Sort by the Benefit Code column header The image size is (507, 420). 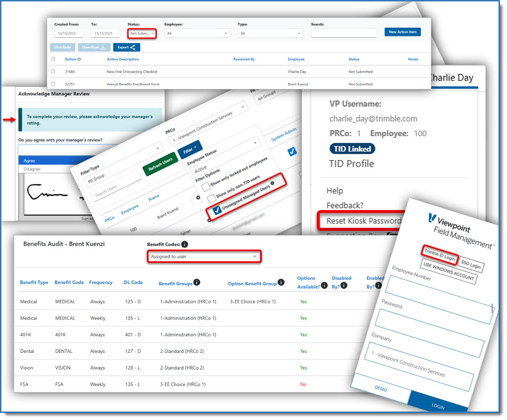(x=69, y=282)
